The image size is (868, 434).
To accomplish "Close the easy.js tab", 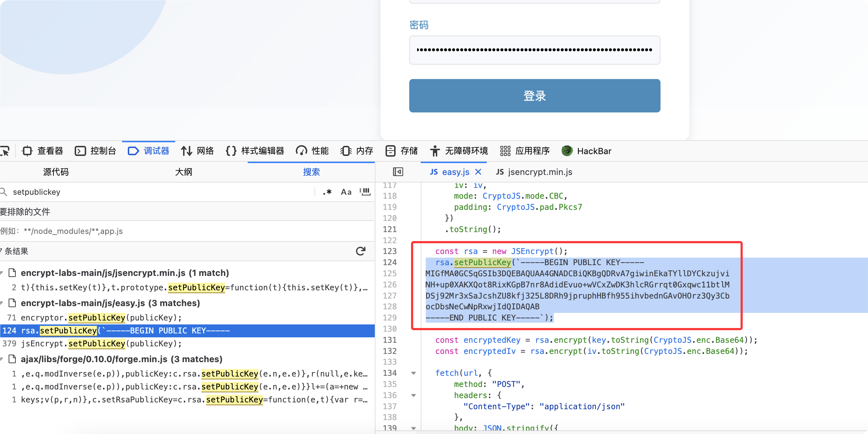I will pos(478,172).
